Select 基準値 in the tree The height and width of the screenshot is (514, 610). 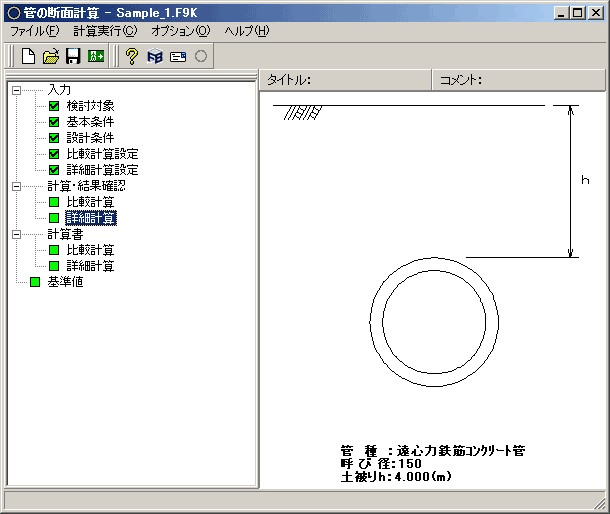pyautogui.click(x=65, y=282)
